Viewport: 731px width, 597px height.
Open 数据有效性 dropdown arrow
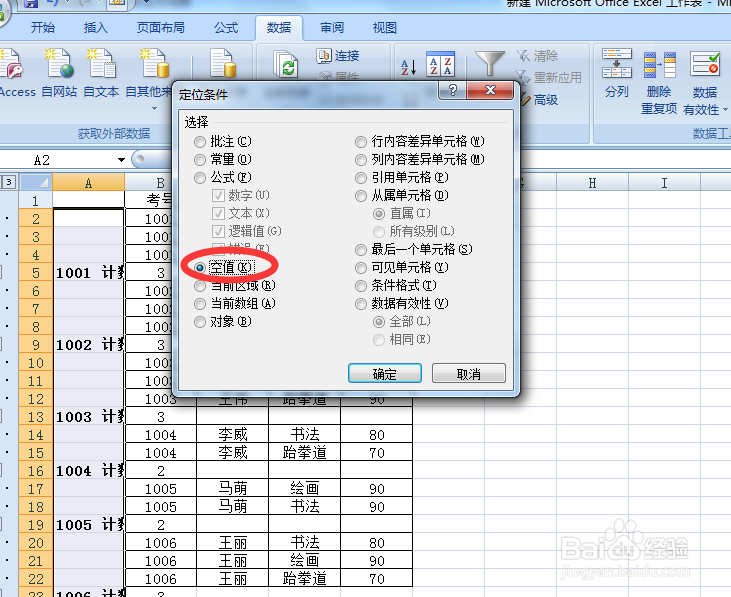tap(725, 110)
